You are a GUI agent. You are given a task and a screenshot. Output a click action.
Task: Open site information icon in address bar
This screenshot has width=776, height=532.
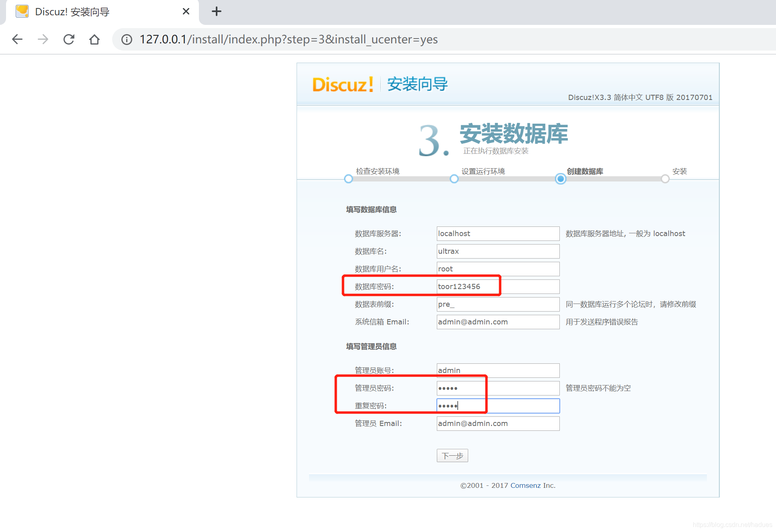tap(127, 39)
